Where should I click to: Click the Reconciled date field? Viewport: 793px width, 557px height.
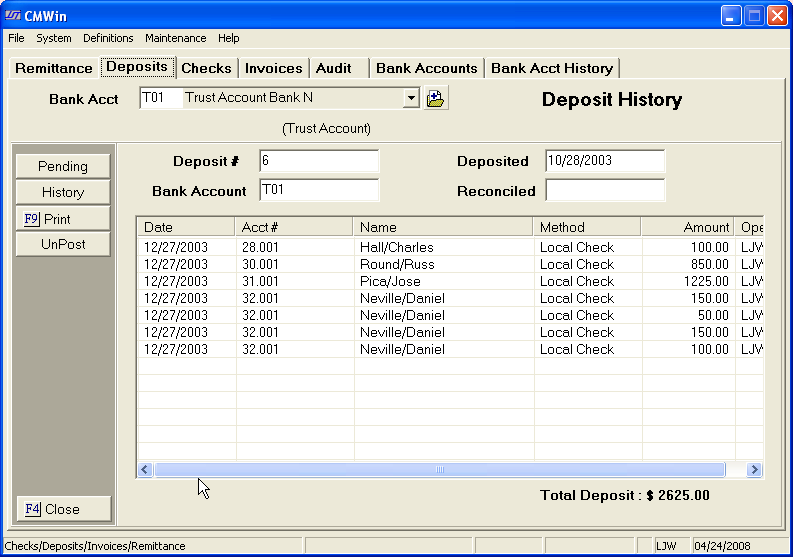coord(604,190)
